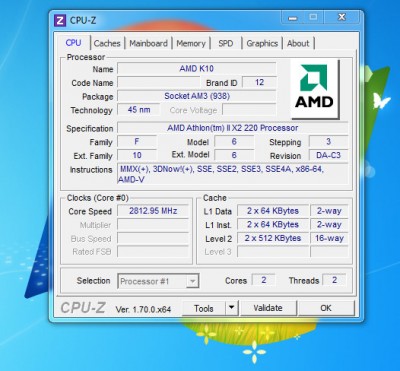Click the Ext. Family value 10

(x=137, y=155)
